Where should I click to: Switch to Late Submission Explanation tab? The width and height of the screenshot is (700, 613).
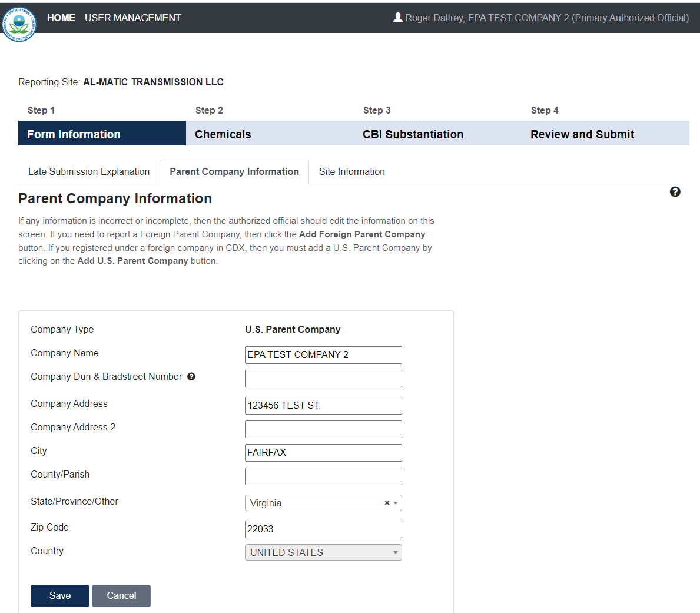[x=89, y=172]
